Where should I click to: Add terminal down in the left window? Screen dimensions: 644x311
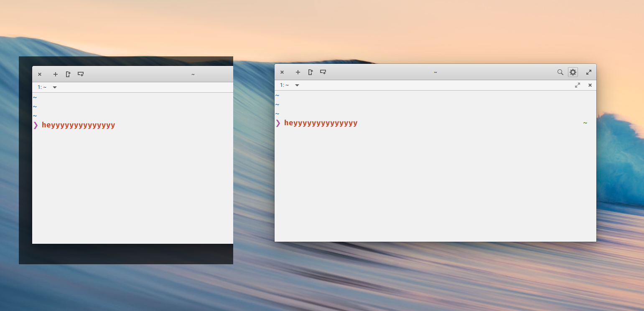coord(81,74)
